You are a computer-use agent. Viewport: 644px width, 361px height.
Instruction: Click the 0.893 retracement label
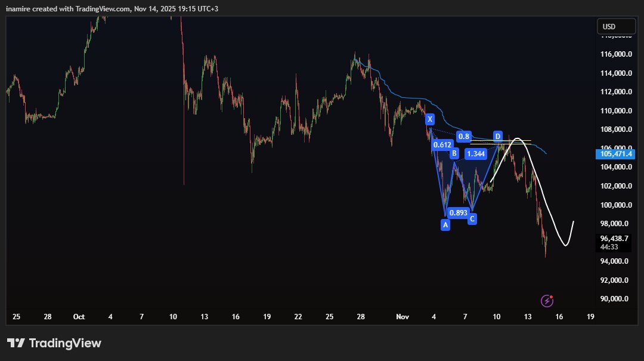click(x=458, y=213)
